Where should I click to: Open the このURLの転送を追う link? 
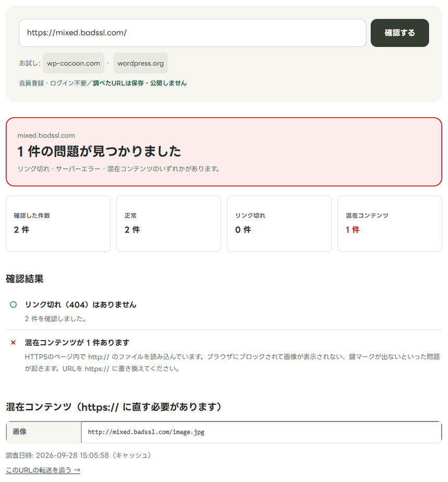coord(43,470)
